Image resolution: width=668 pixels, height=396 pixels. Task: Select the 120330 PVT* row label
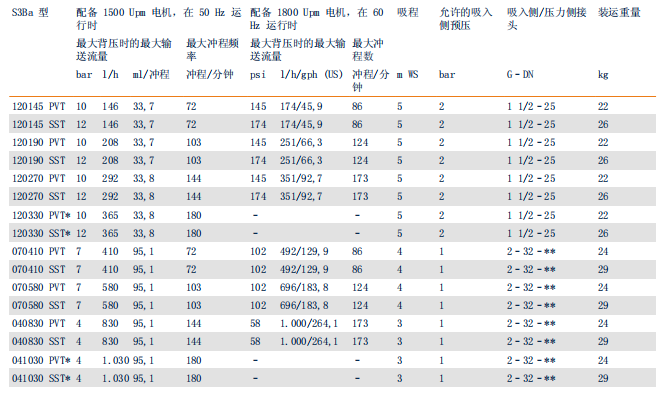(x=41, y=215)
